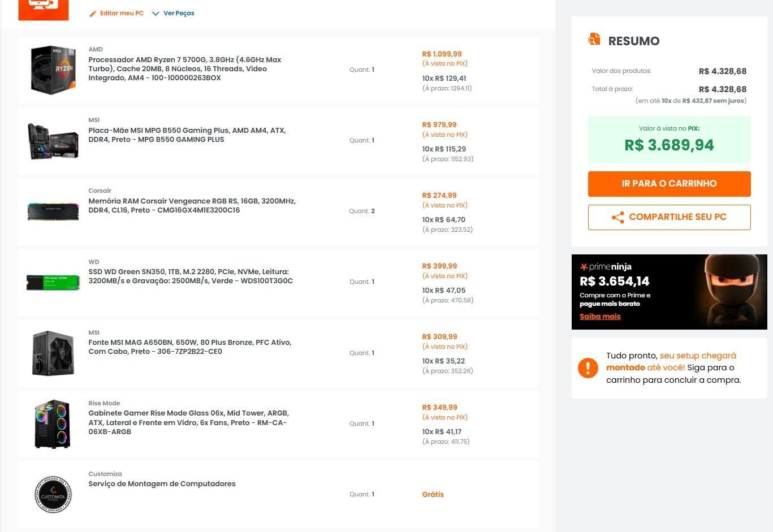The height and width of the screenshot is (532, 773).
Task: Click the Ver Peças link text
Action: tap(179, 13)
